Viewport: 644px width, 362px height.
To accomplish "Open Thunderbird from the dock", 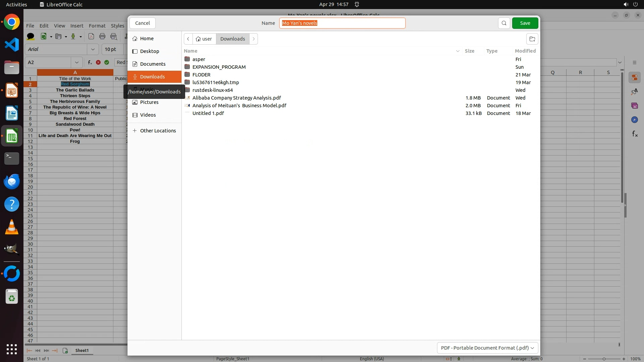I will (12, 181).
